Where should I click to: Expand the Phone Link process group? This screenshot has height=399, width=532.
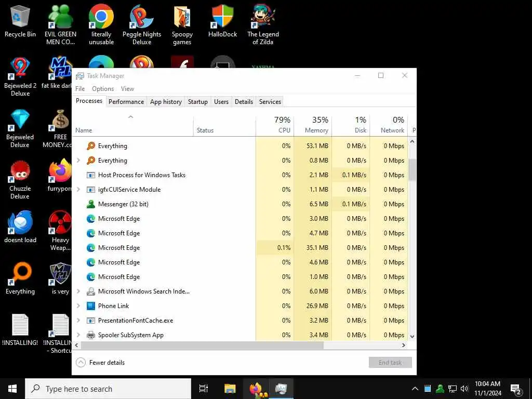[x=78, y=305]
